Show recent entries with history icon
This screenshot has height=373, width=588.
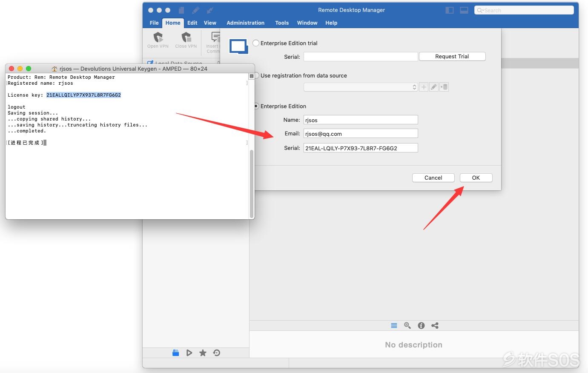tap(217, 353)
